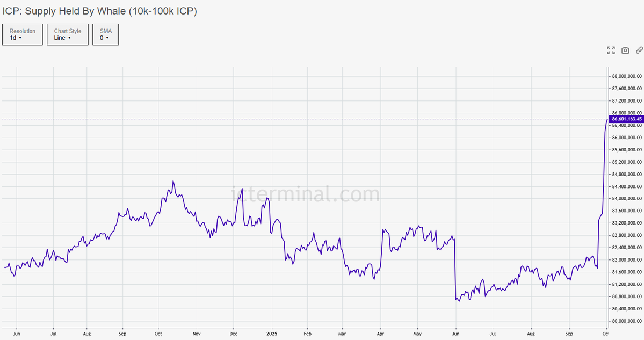Click the icterminal.com watermark
The width and height of the screenshot is (644, 340).
point(305,194)
